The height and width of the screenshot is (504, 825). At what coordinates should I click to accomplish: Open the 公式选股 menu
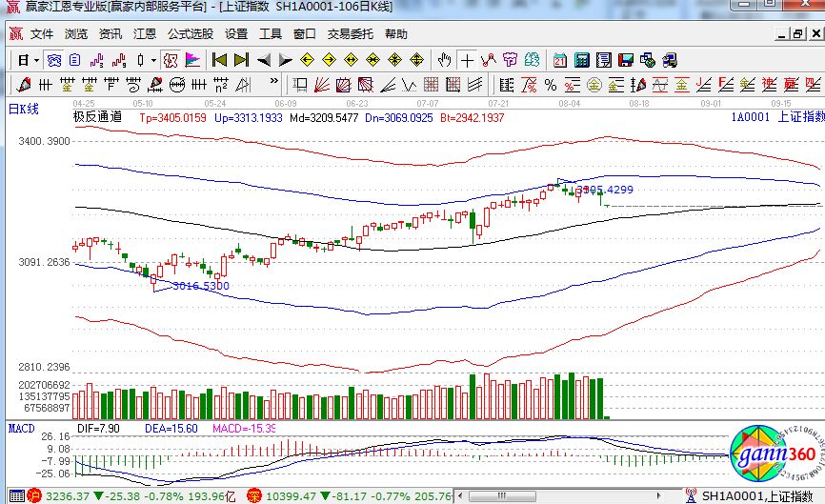[191, 34]
